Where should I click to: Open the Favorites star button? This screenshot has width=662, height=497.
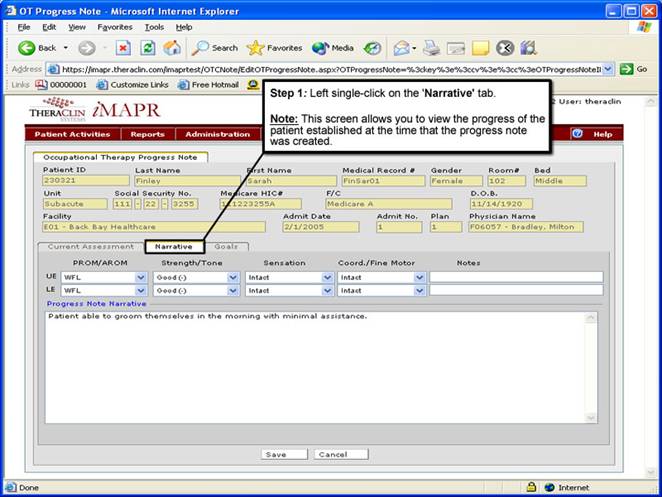click(275, 47)
